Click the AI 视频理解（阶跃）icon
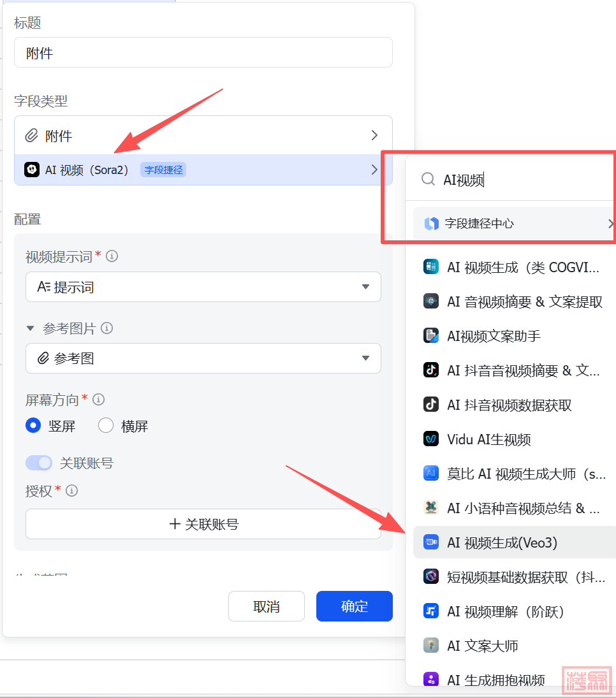616x698 pixels. click(431, 611)
